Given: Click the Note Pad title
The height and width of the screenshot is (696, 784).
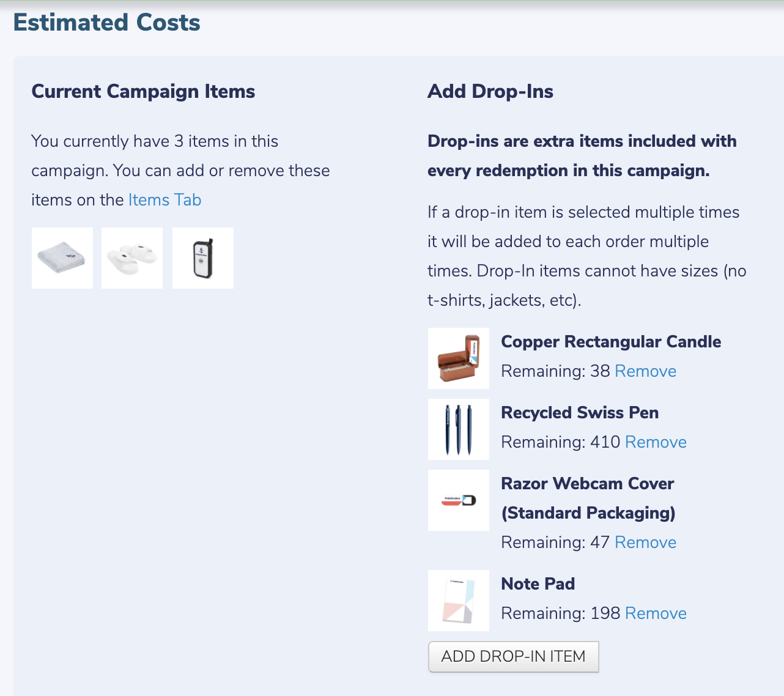Looking at the screenshot, I should (x=538, y=584).
